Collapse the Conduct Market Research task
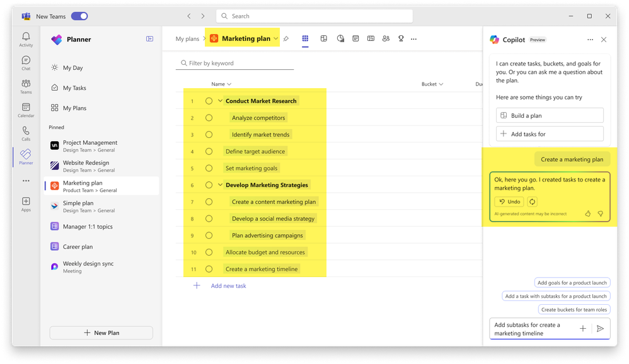 220,101
